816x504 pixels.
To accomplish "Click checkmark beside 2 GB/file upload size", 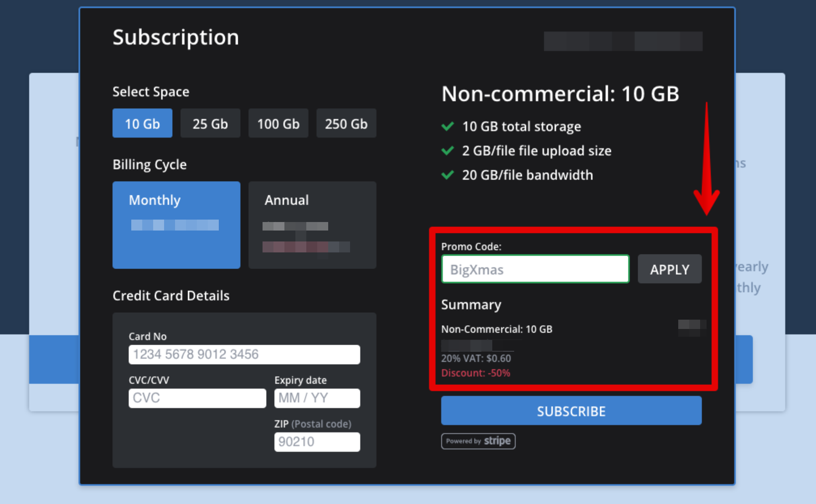I will (x=448, y=151).
